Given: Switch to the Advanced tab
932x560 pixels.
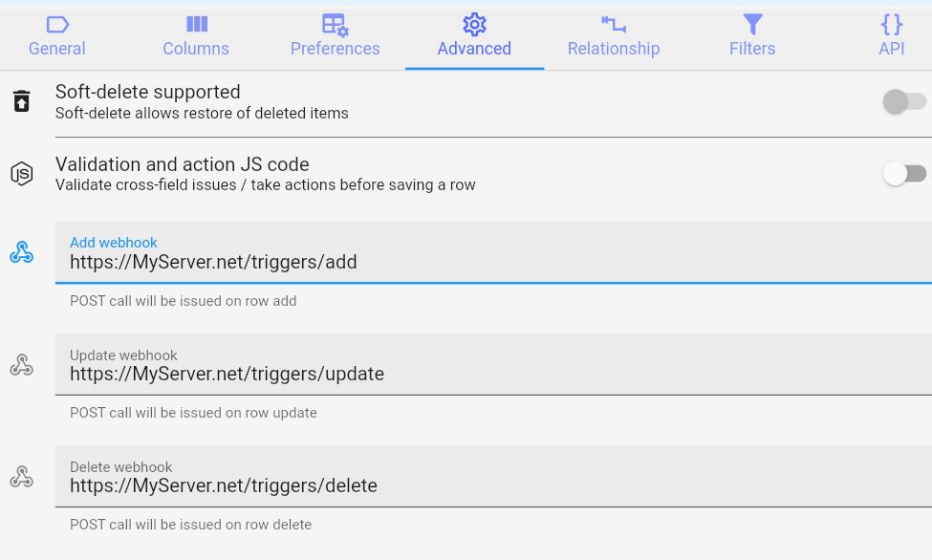Looking at the screenshot, I should [474, 38].
